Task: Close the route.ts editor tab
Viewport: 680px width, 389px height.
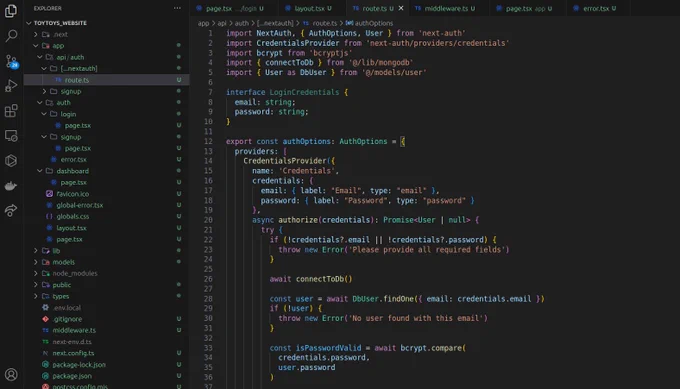Action: (x=401, y=8)
